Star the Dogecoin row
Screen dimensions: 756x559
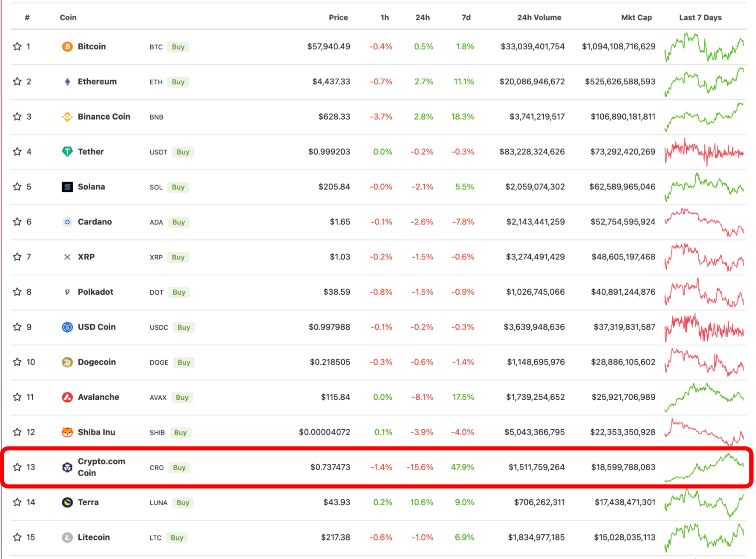click(17, 362)
